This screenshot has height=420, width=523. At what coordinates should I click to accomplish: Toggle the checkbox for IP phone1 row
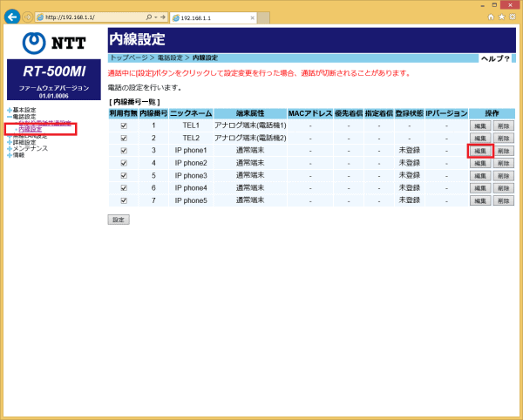(124, 151)
